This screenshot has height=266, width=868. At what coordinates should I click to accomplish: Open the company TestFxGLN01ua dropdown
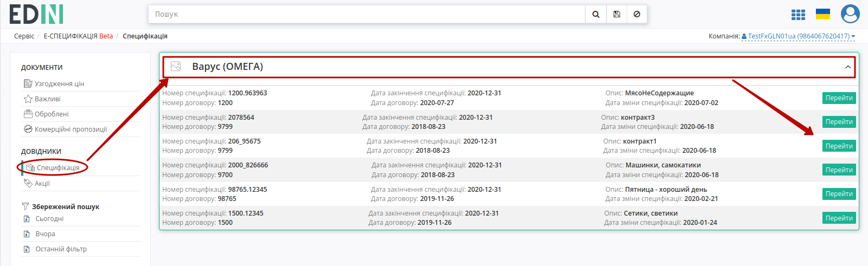pyautogui.click(x=799, y=36)
